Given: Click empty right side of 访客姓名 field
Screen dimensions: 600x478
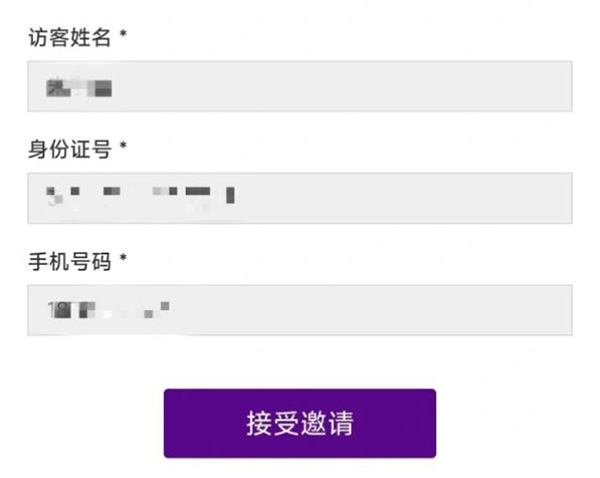Looking at the screenshot, I should 450,86.
